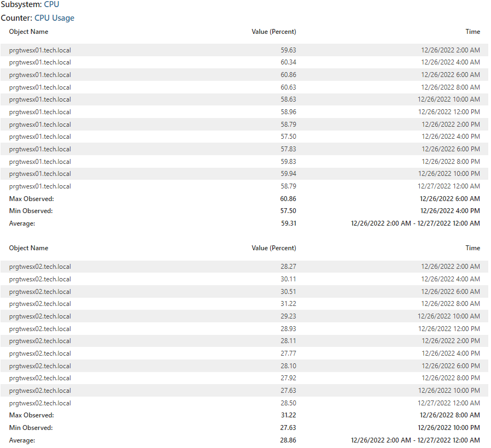Click the value 30.51
491x448 pixels.
pos(288,292)
